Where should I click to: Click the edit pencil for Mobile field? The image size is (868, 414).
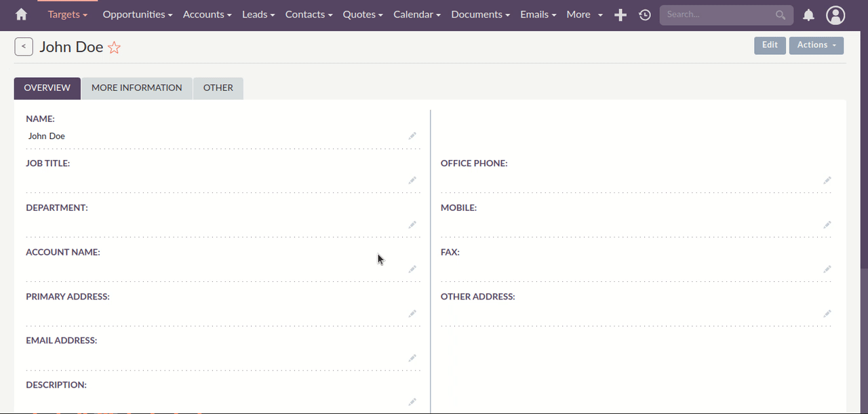(827, 225)
